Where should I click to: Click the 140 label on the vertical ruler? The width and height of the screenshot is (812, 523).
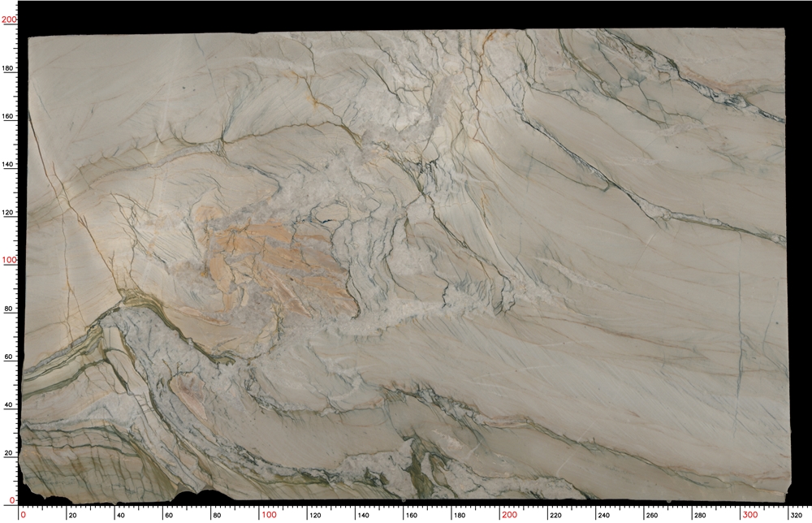pos(9,165)
